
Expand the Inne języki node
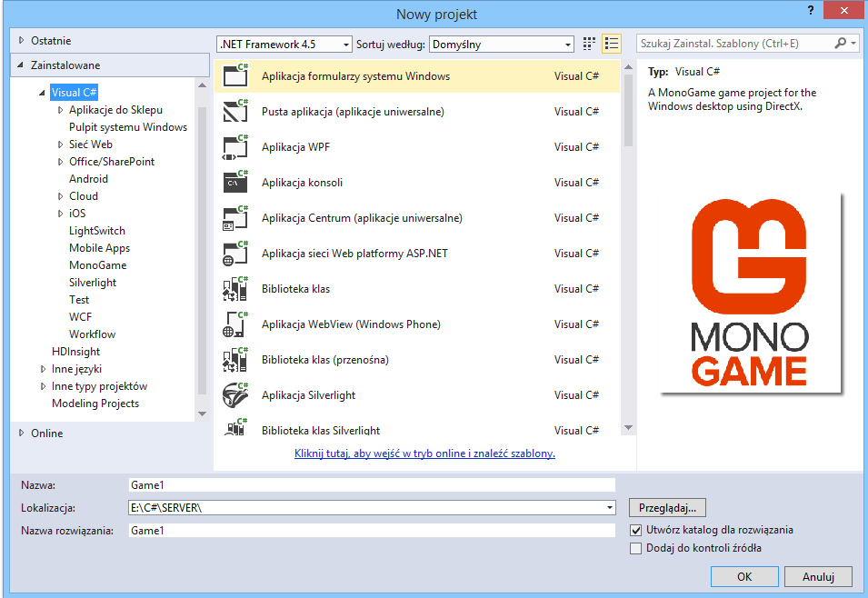click(x=44, y=369)
